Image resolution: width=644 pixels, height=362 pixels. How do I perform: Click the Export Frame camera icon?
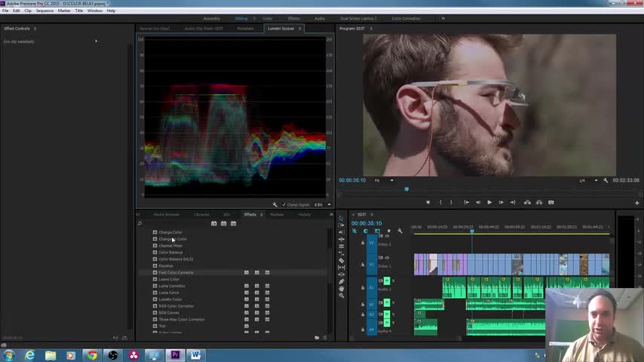551,202
